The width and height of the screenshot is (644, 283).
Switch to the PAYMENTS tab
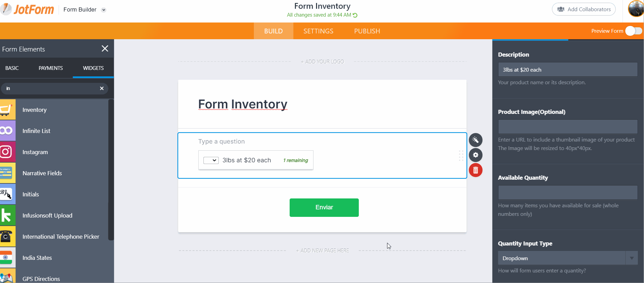(x=50, y=68)
